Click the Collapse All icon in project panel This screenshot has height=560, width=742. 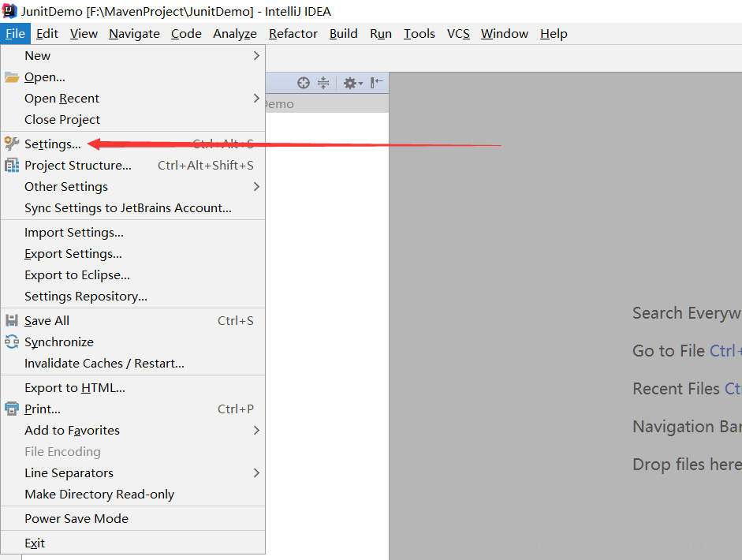tap(323, 83)
